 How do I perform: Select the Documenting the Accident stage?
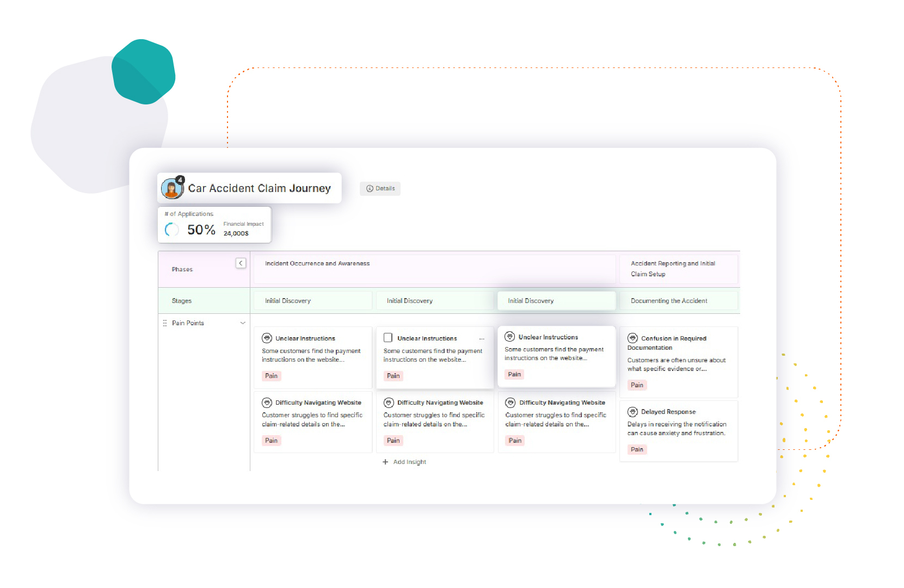679,301
